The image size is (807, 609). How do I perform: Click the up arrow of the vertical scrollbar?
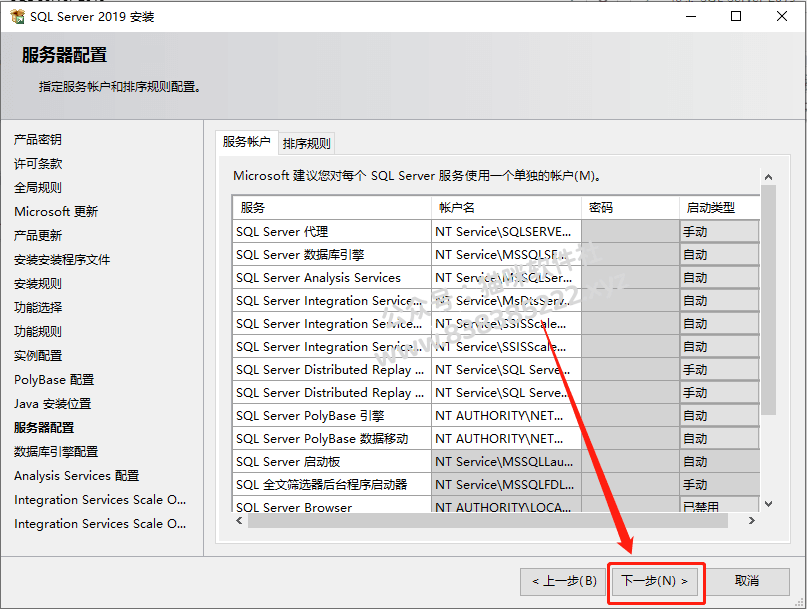[768, 177]
